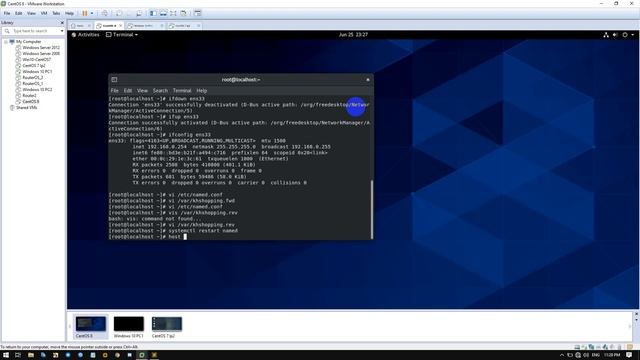
Task: Select Windows 10 PC1 in library
Action: point(37,71)
